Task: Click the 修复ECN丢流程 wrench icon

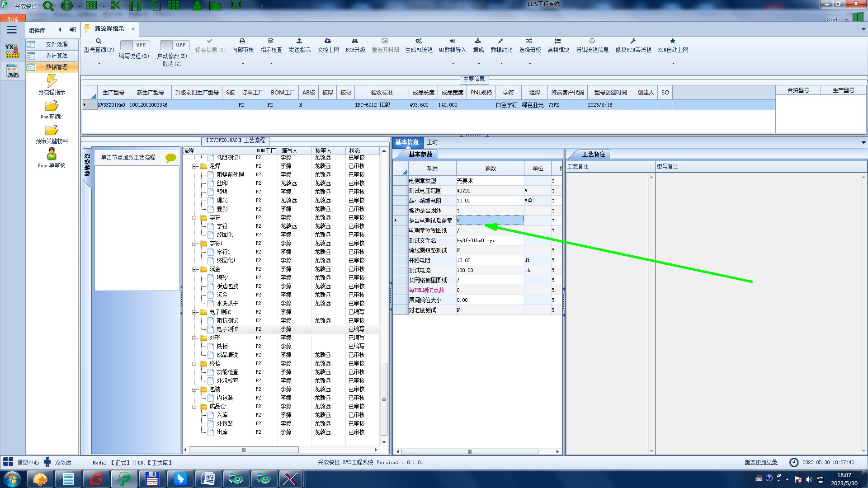Action: pos(633,41)
